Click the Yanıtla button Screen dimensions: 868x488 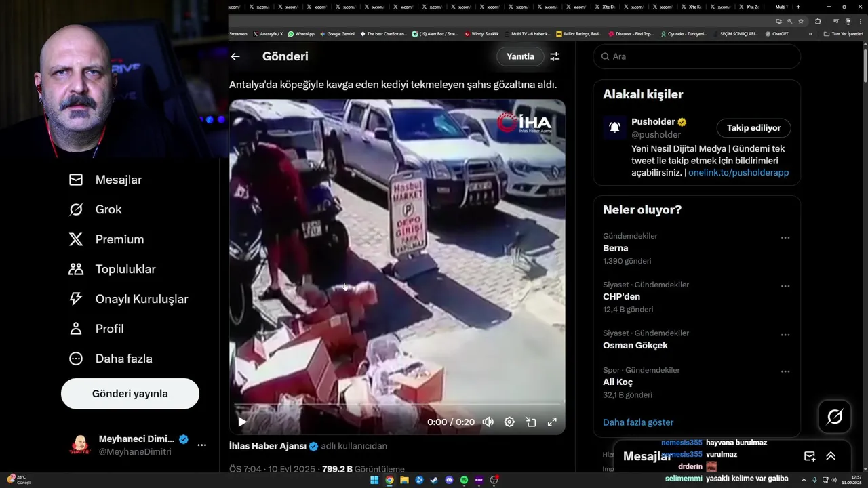520,56
